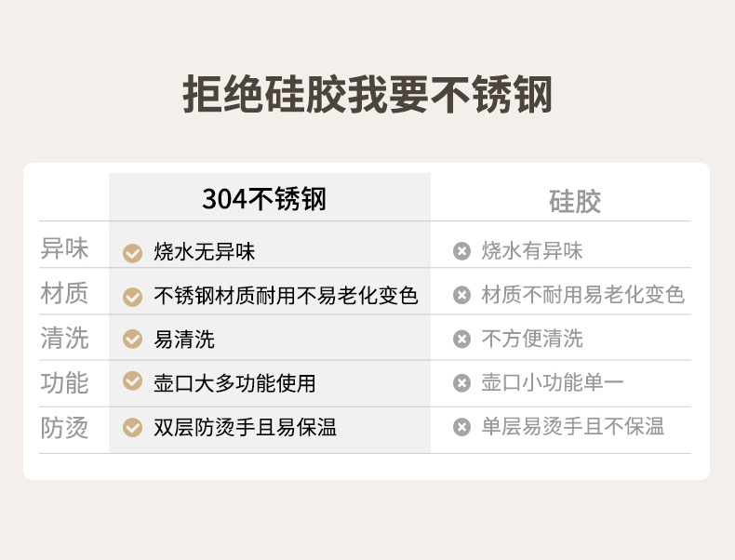Viewport: 735px width, 560px height.
Task: Click the checkmark icon next to 壶口大多功能使用
Action: click(133, 382)
